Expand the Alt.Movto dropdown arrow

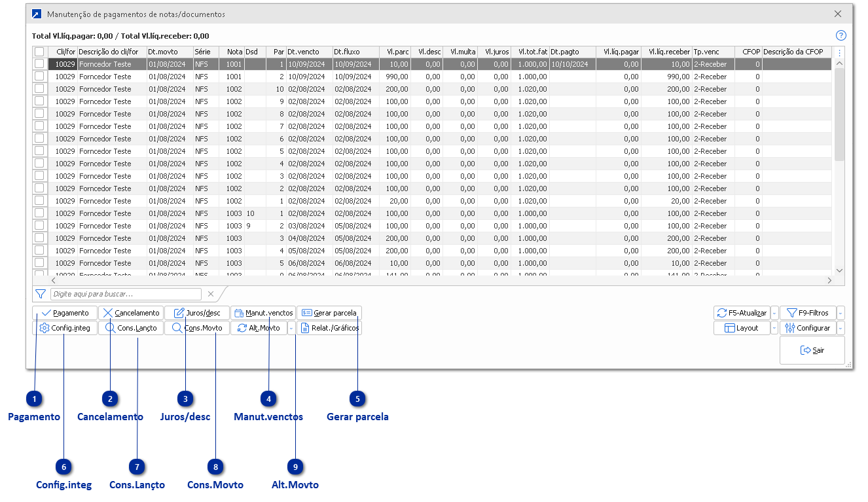click(x=291, y=329)
